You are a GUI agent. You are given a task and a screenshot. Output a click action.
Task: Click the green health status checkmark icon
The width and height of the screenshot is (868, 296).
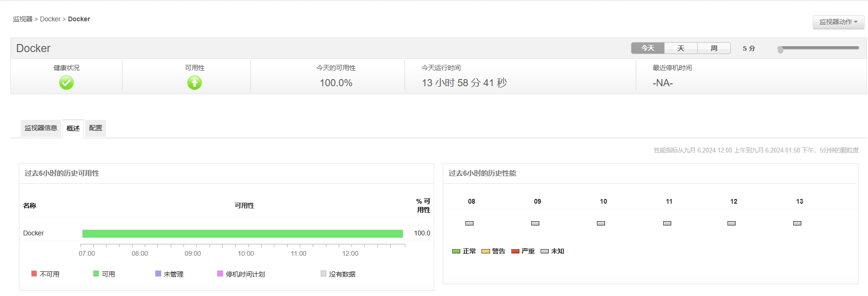[66, 83]
